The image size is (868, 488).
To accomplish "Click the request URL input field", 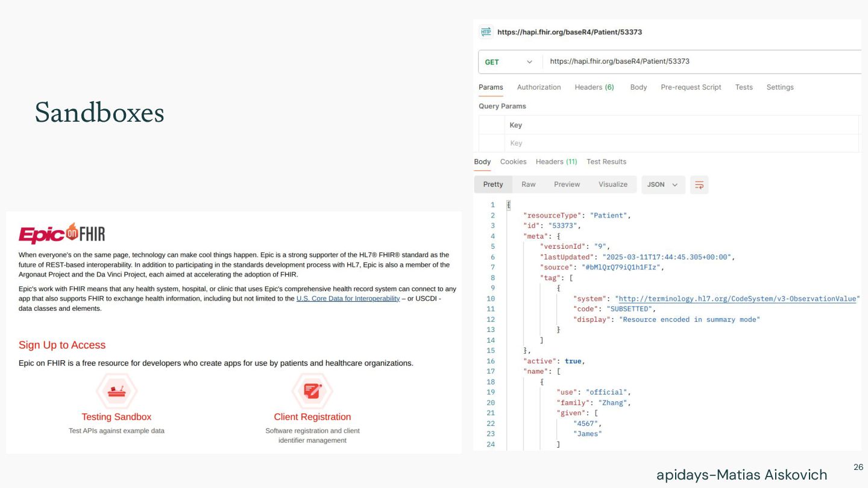I will pos(702,61).
